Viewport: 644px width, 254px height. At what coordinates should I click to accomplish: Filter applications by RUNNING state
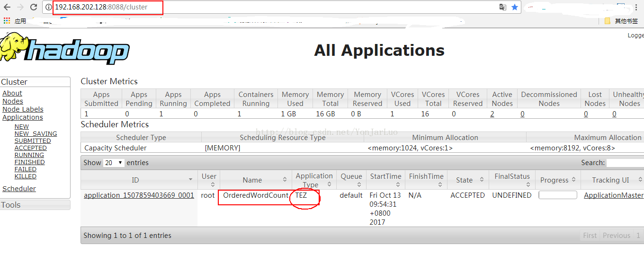click(x=29, y=155)
